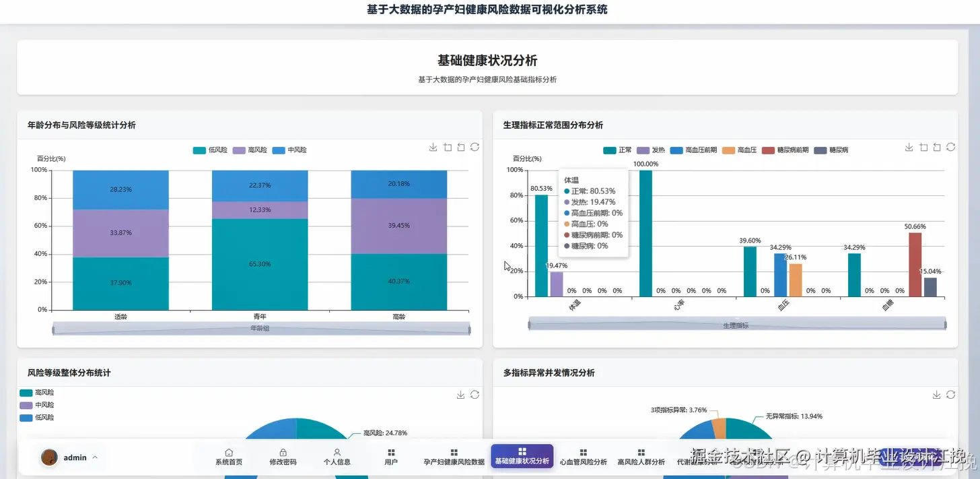Toggle 中风险 in the pie chart legend
The image size is (980, 479).
[x=37, y=405]
